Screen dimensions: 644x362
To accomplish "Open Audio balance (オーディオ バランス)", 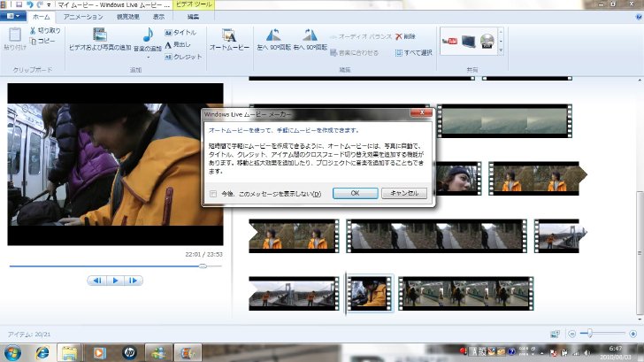I will click(x=361, y=36).
